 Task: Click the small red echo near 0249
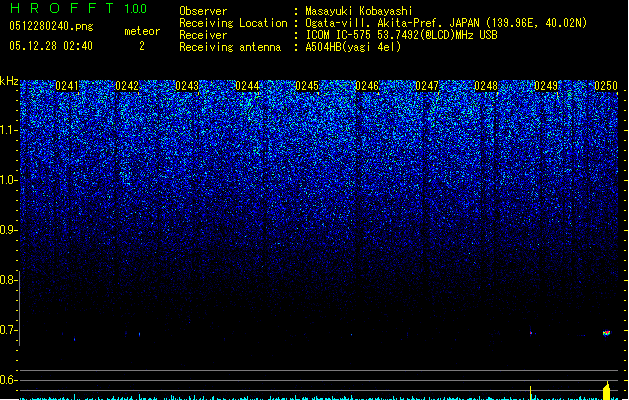(531, 333)
